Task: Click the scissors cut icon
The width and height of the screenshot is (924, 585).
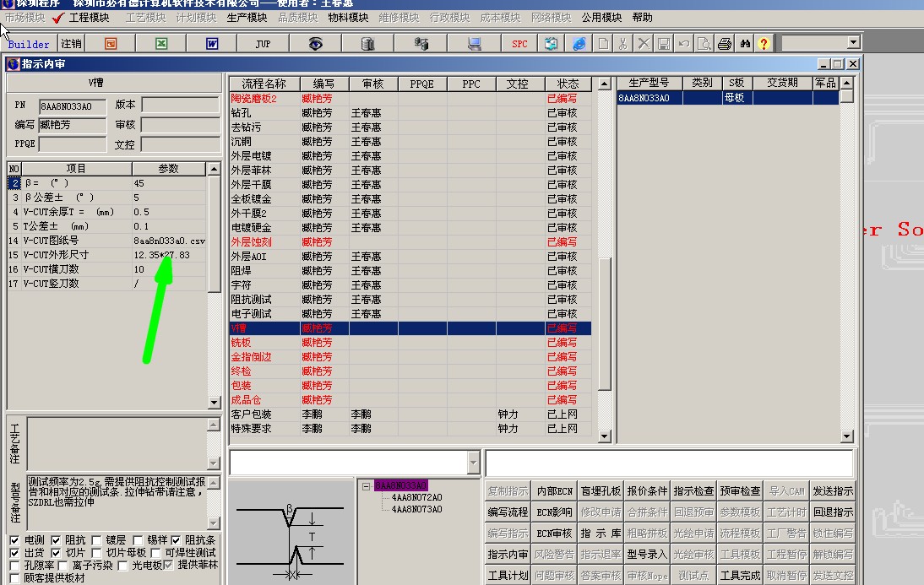Action: coord(622,44)
